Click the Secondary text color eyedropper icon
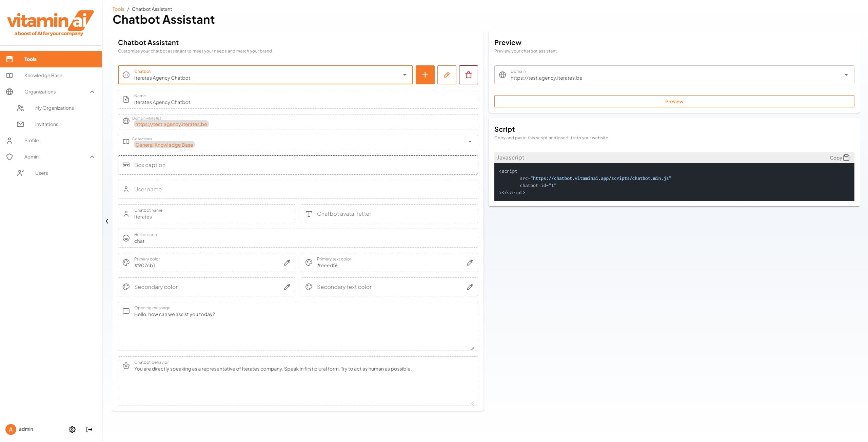 [x=470, y=287]
